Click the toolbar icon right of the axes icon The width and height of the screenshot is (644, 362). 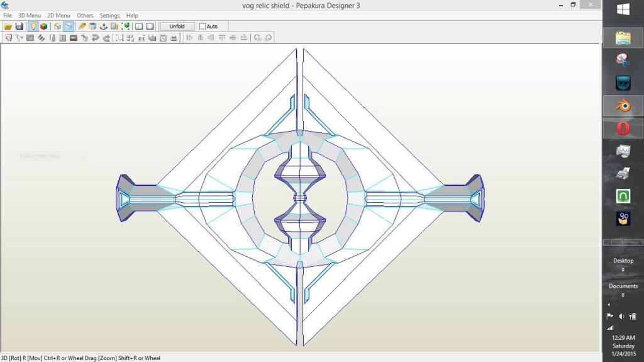click(114, 26)
